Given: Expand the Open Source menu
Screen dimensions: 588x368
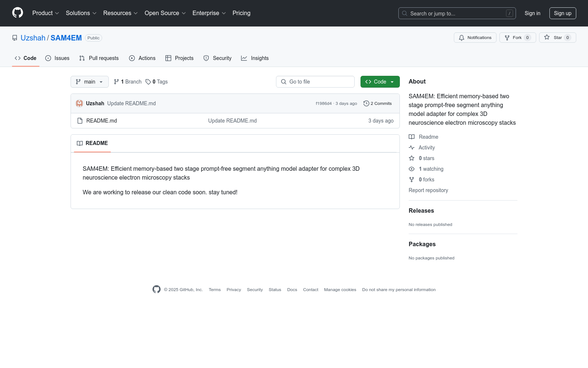Looking at the screenshot, I should 165,13.
